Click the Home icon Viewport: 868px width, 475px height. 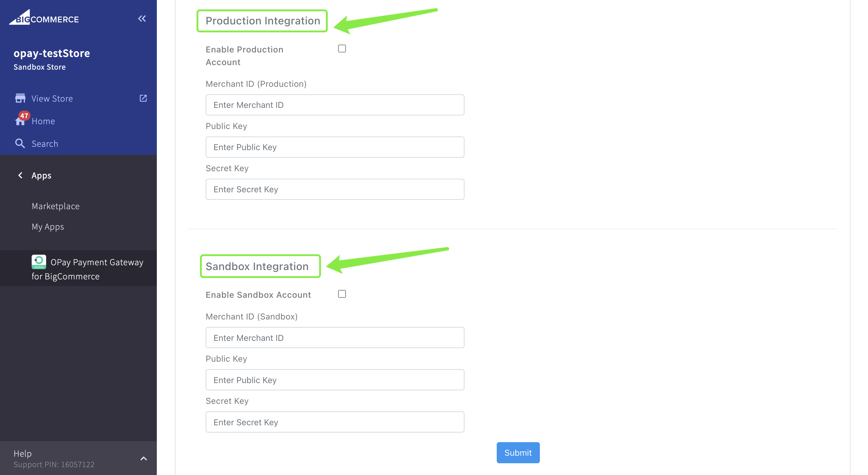(19, 121)
